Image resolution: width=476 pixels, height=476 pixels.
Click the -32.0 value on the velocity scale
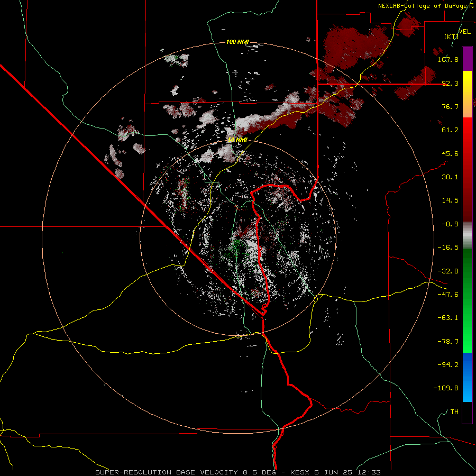(448, 271)
